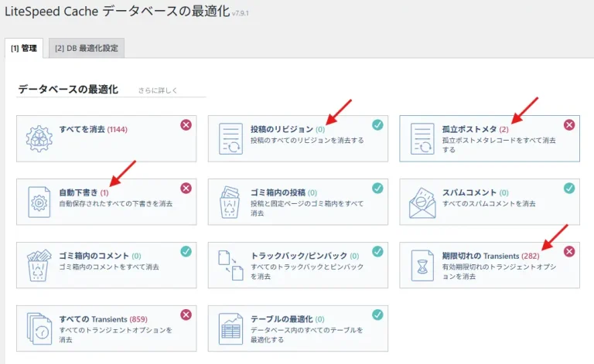The image size is (594, 364).
Task: Click the v7.9.1 version label
Action: click(x=241, y=13)
